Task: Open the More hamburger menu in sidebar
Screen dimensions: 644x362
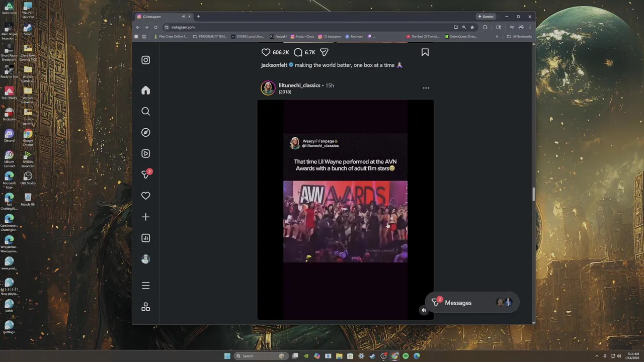Action: click(145, 286)
